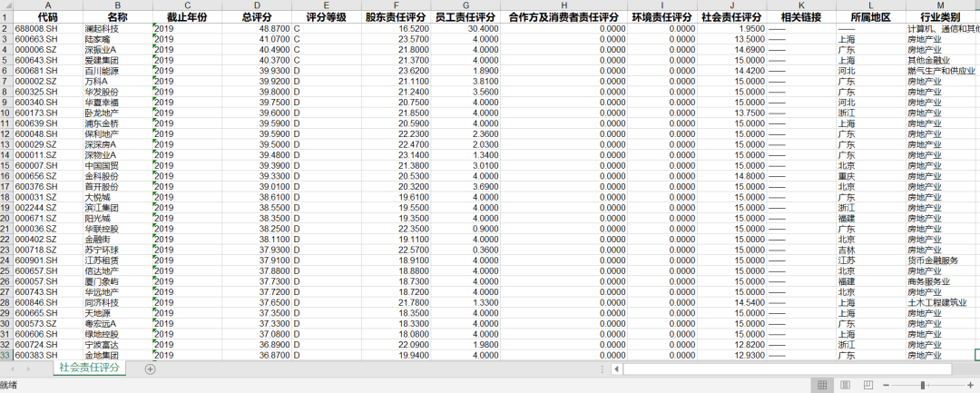Select cell with name 爱建集团
This screenshot has height=393, width=980.
(x=117, y=61)
